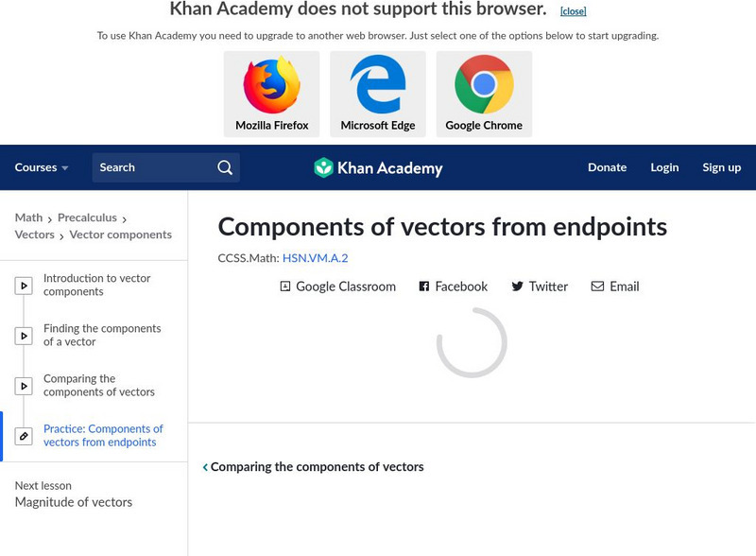Image resolution: width=756 pixels, height=556 pixels.
Task: Select the Microsoft Edge browser icon
Action: click(x=378, y=85)
